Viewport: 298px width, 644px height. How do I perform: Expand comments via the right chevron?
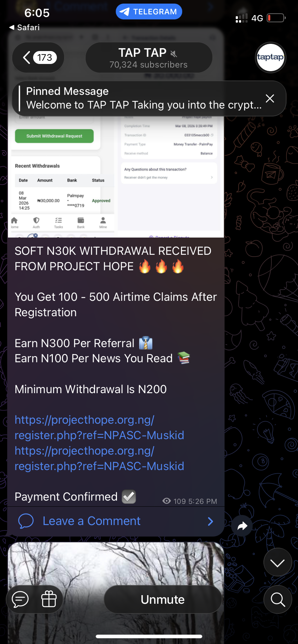pos(211,521)
